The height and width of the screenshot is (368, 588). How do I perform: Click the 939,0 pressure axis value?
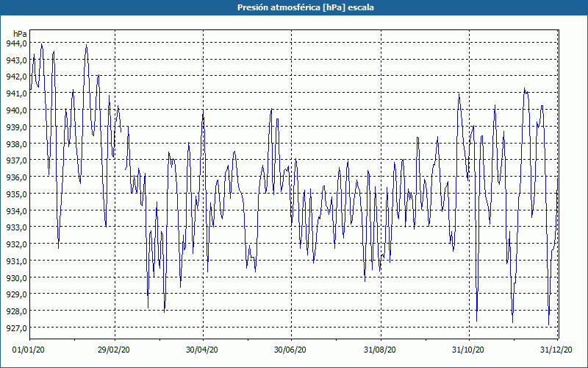pyautogui.click(x=16, y=127)
